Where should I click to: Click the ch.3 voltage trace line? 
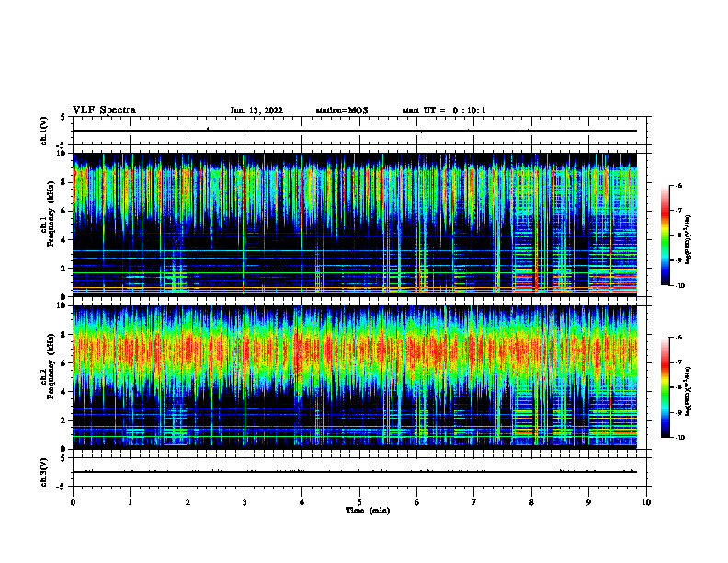pos(354,472)
